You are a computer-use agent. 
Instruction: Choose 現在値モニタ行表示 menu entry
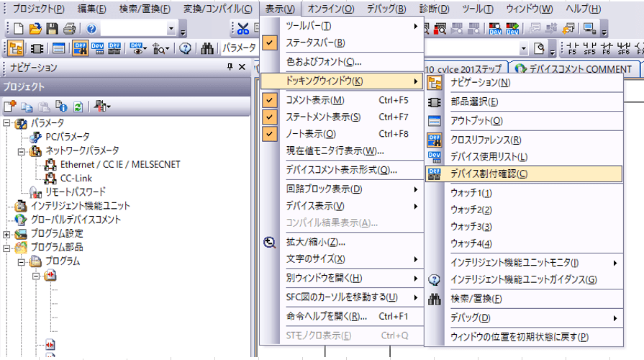pyautogui.click(x=342, y=150)
